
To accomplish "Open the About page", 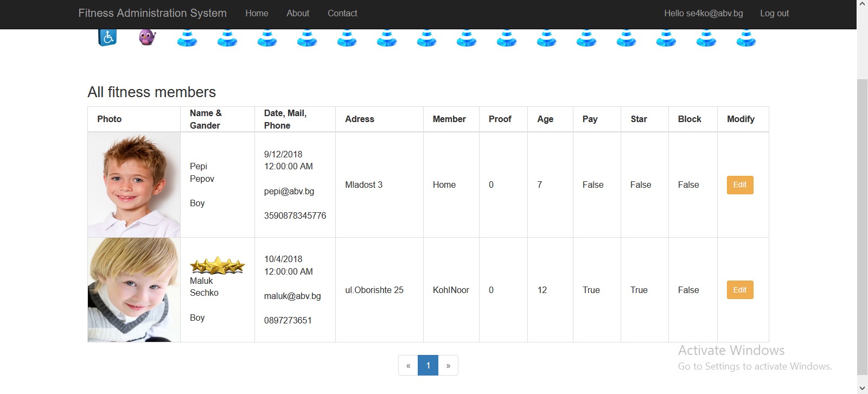I will (x=298, y=13).
